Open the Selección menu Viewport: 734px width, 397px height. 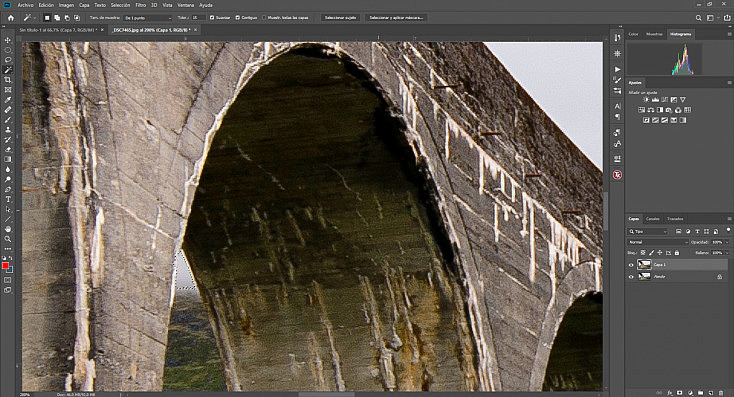(120, 5)
